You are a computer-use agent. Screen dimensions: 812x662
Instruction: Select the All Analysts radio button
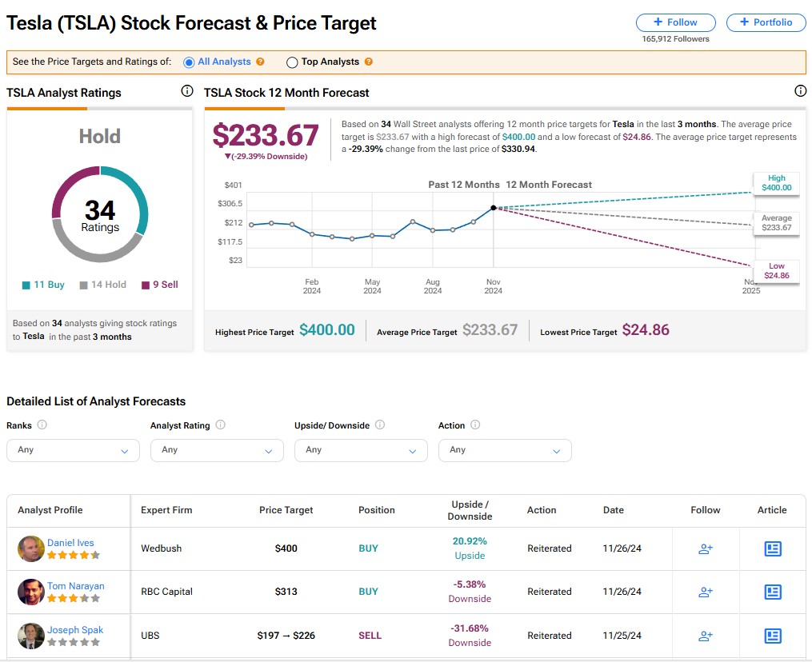point(189,62)
